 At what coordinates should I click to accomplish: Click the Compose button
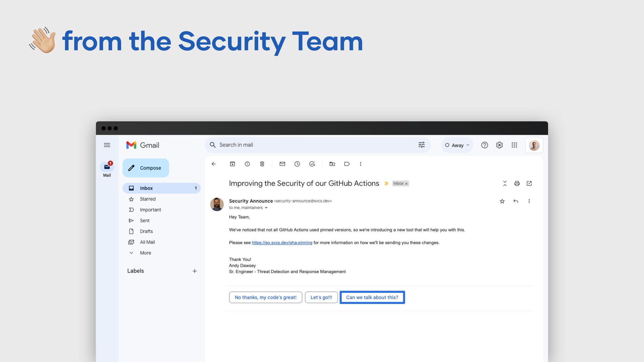[x=146, y=168]
